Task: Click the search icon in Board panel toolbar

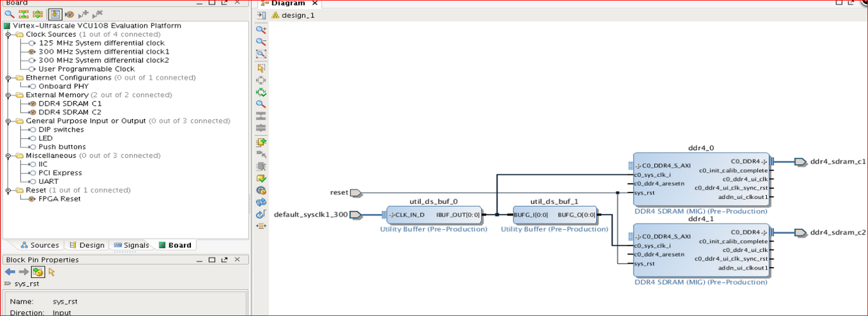Action: pos(9,14)
